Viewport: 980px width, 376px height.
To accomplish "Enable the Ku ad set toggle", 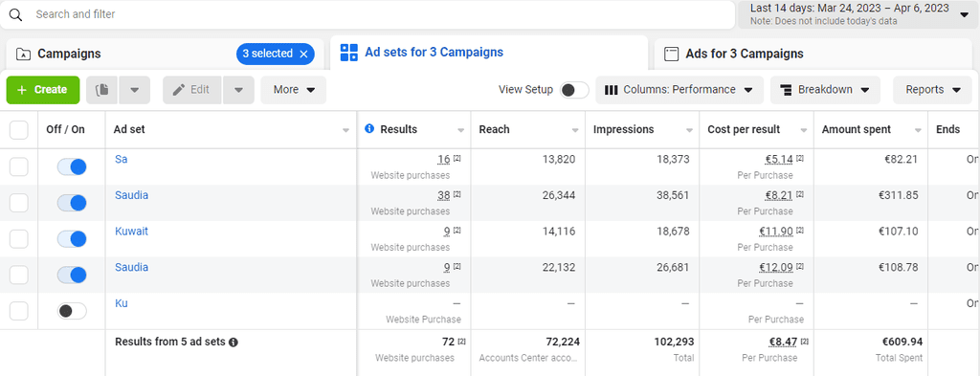I will click(72, 311).
